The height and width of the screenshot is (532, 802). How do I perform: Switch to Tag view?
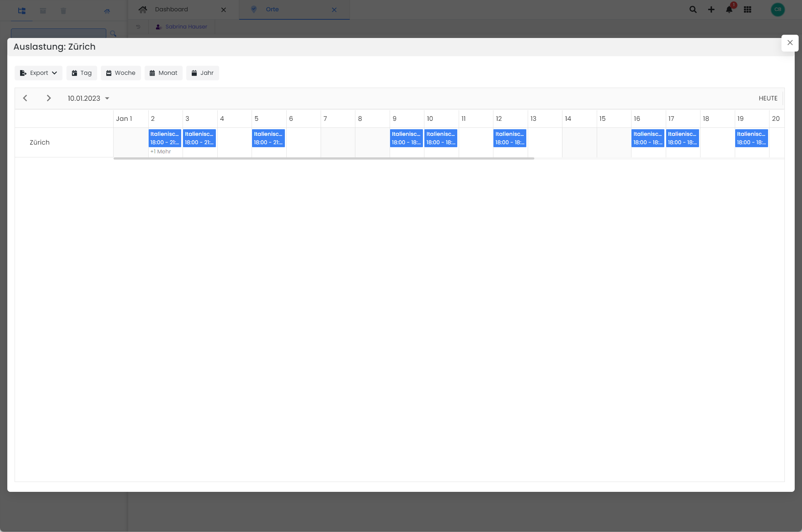coord(81,73)
